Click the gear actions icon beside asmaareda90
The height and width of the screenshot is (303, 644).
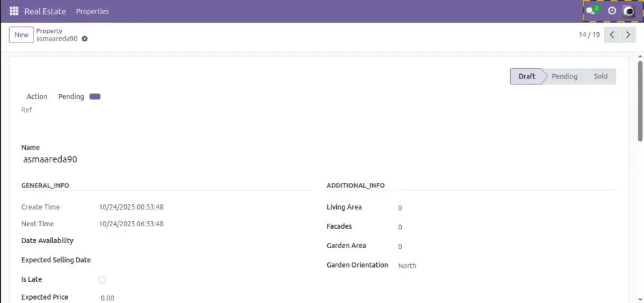click(x=84, y=39)
